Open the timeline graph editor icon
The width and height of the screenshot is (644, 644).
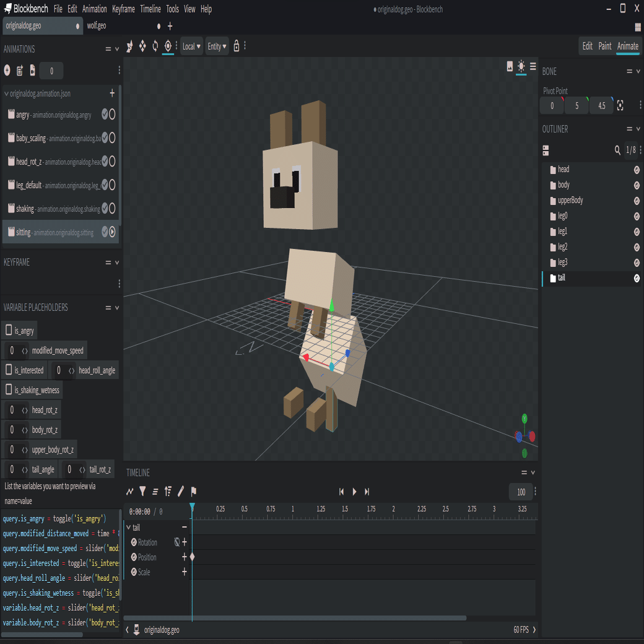(x=130, y=491)
